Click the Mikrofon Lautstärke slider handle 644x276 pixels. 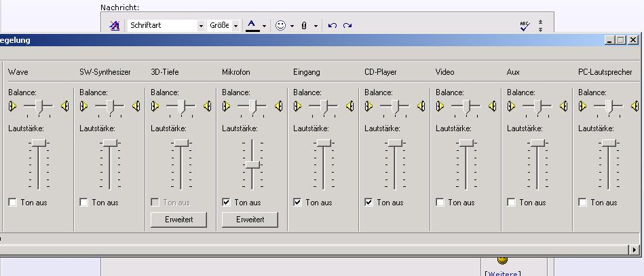coord(252,165)
